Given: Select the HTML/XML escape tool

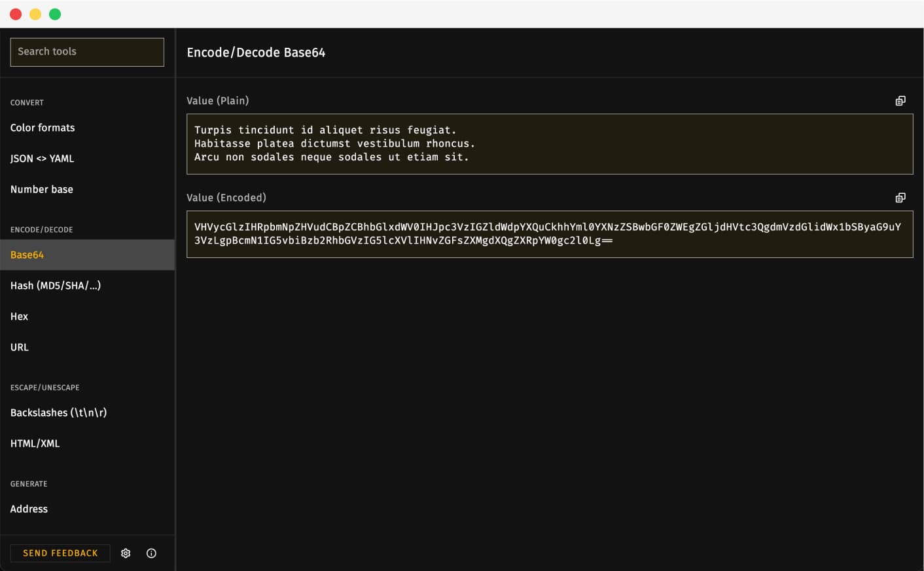Looking at the screenshot, I should (87, 443).
